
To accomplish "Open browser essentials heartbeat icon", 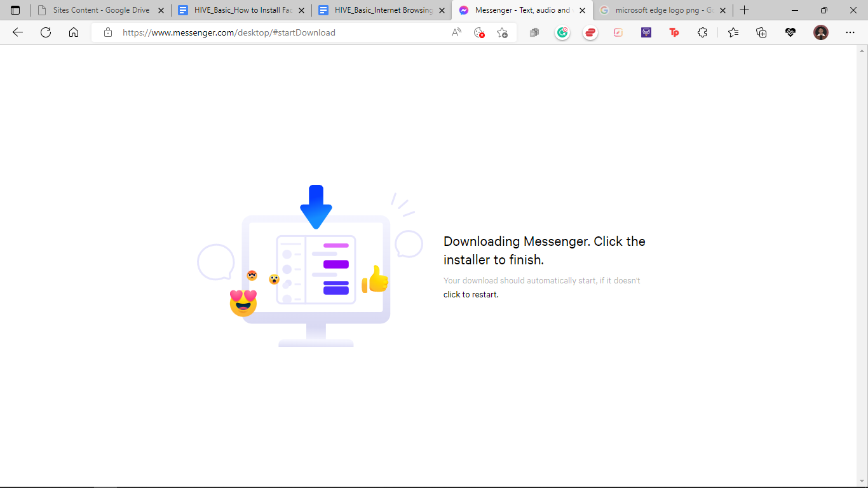I will click(x=790, y=32).
